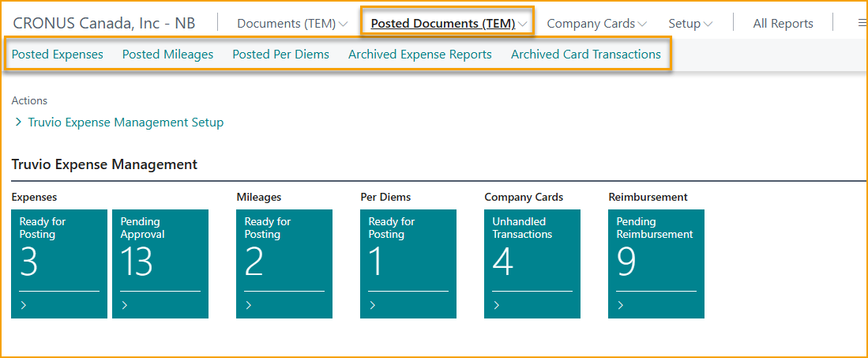The width and height of the screenshot is (868, 358).
Task: Go to Posted Mileages
Action: click(167, 55)
